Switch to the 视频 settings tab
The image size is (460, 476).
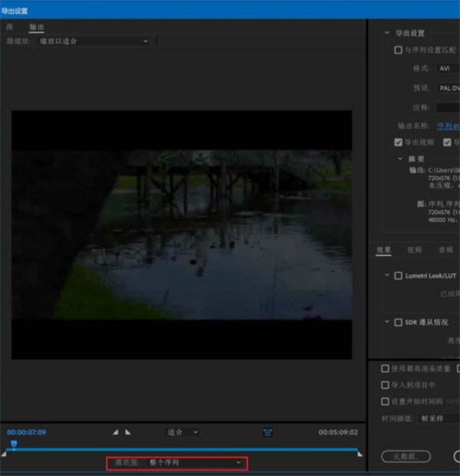coord(414,250)
